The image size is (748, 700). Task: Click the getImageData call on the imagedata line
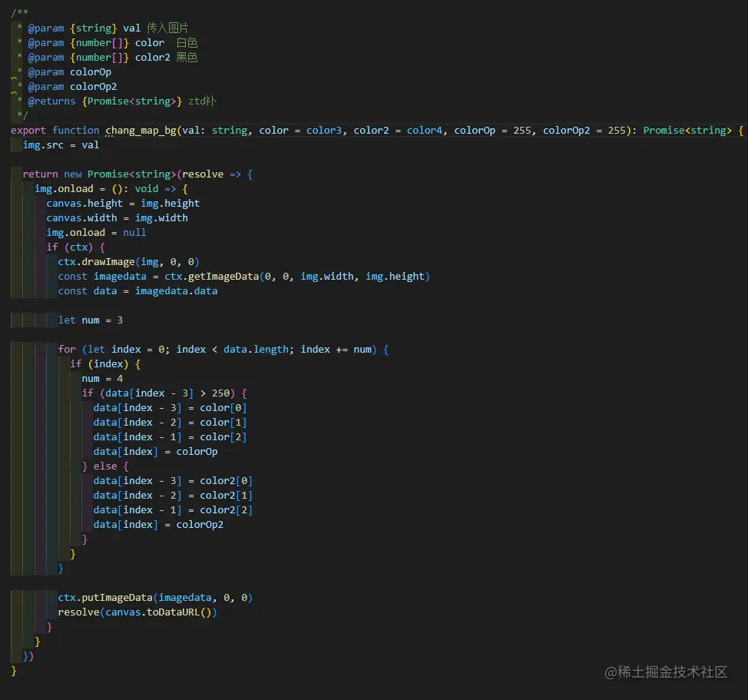296,277
